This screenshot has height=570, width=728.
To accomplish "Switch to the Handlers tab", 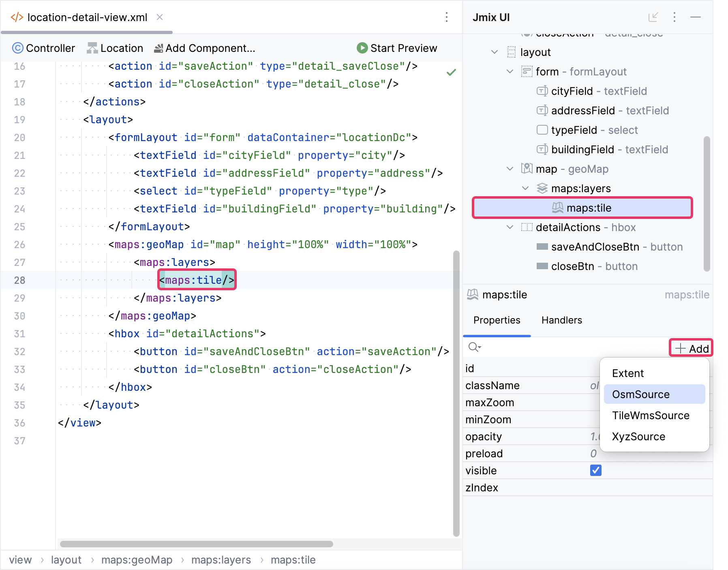I will click(561, 320).
